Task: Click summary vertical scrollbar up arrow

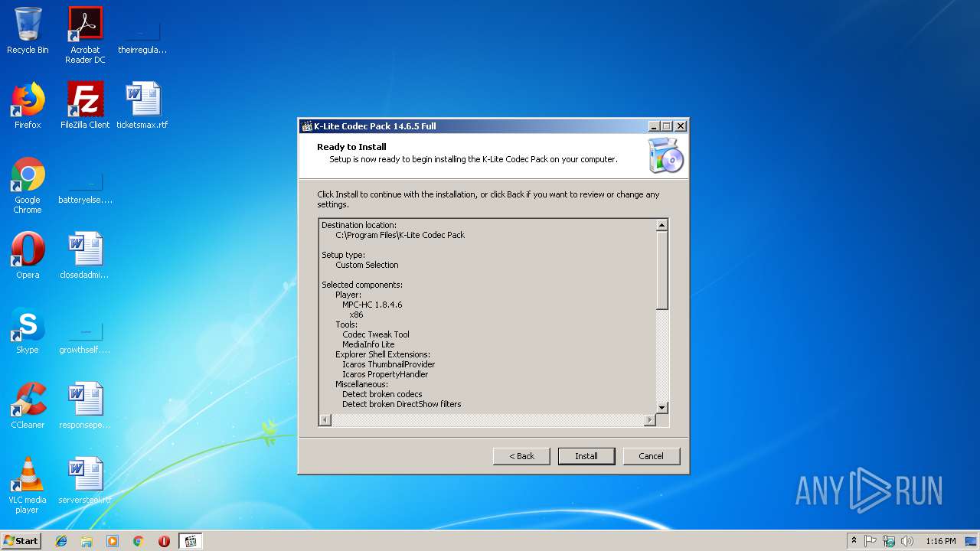Action: click(662, 225)
